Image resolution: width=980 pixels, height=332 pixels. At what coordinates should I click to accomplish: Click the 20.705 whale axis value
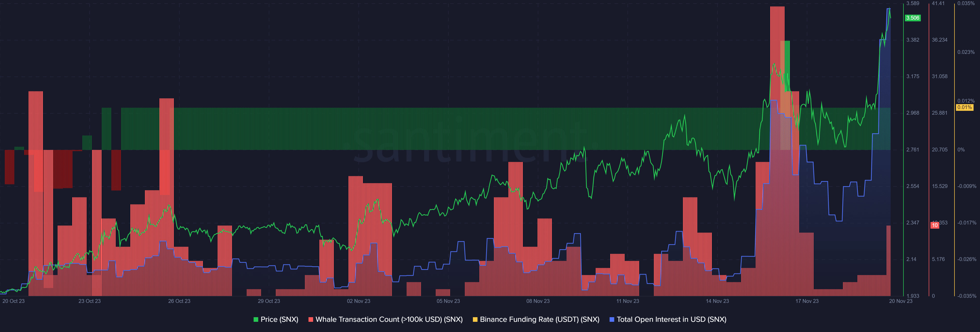point(940,150)
